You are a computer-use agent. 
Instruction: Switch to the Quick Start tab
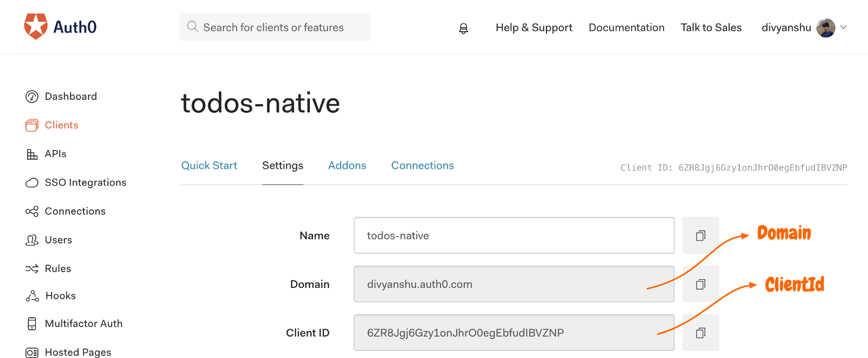click(x=209, y=166)
